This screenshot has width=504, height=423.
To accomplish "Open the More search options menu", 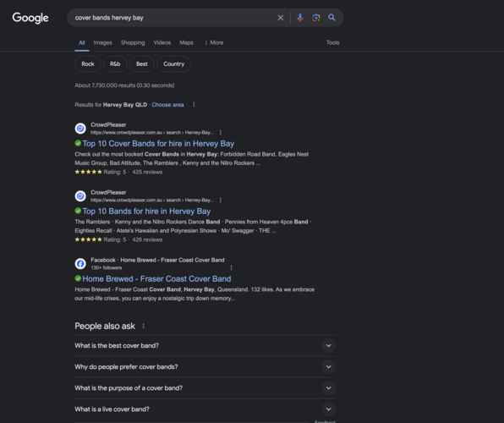I will click(214, 42).
